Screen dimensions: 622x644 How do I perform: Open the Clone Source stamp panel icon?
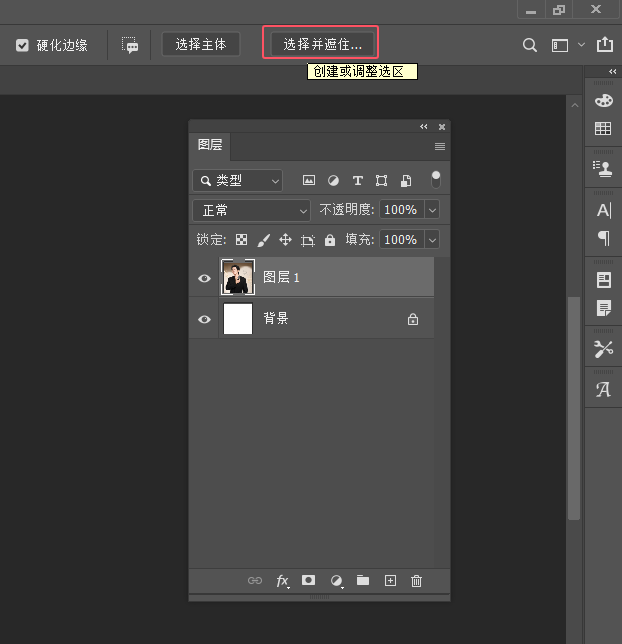point(603,169)
